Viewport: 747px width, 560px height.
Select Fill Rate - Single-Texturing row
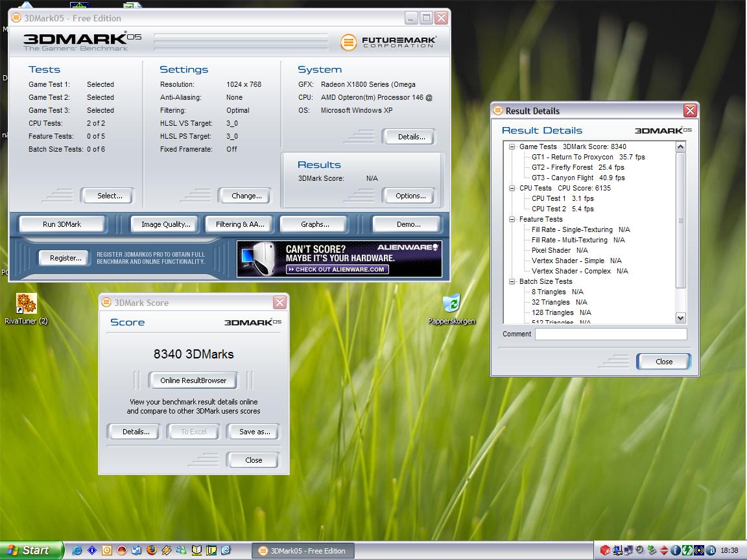(x=580, y=229)
